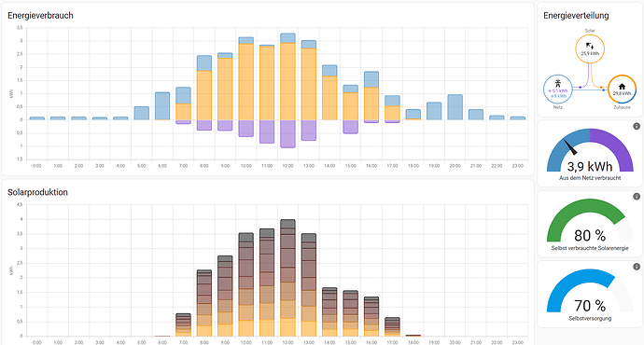Click the 20:00 blue bar in Energieverbrauch
Image resolution: width=644 pixels, height=345 pixels.
pyautogui.click(x=455, y=107)
